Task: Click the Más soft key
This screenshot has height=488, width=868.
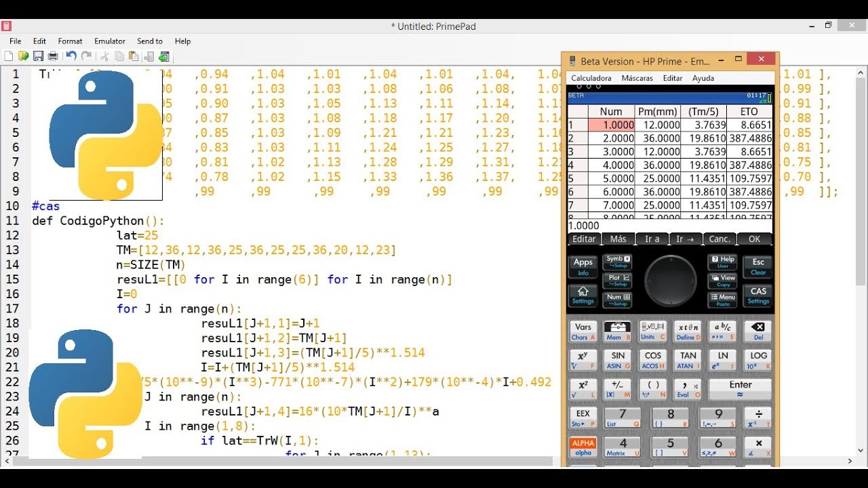Action: coord(618,239)
